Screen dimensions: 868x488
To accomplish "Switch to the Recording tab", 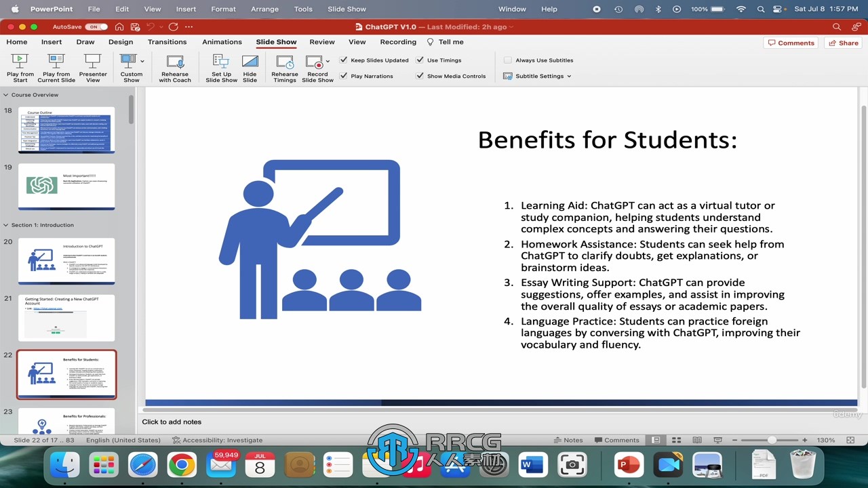I will click(x=398, y=42).
